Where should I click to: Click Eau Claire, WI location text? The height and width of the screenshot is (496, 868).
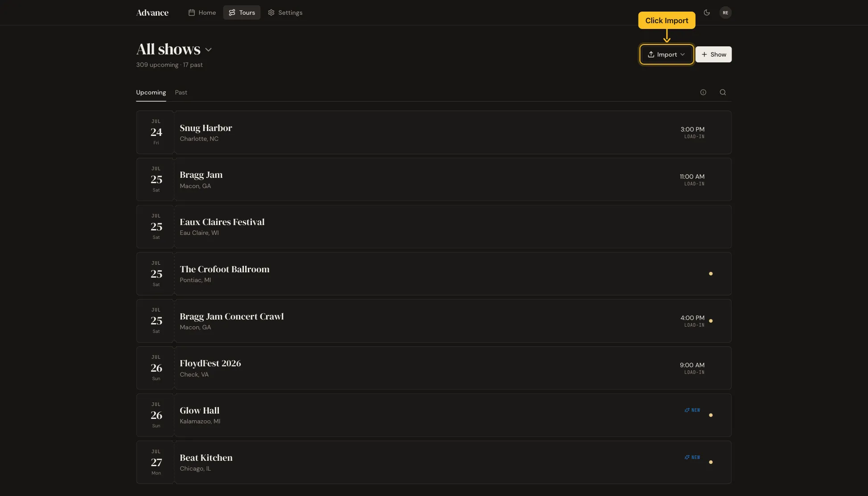point(199,233)
